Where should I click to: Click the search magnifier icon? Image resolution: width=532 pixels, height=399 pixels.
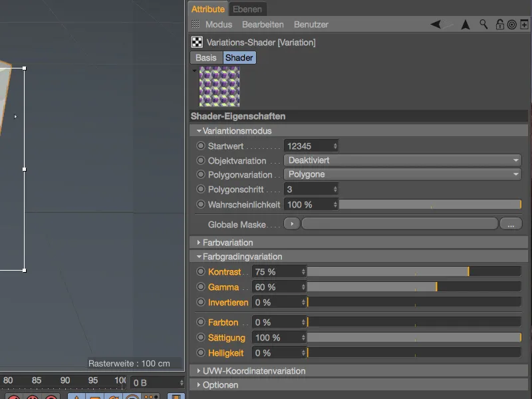point(484,24)
